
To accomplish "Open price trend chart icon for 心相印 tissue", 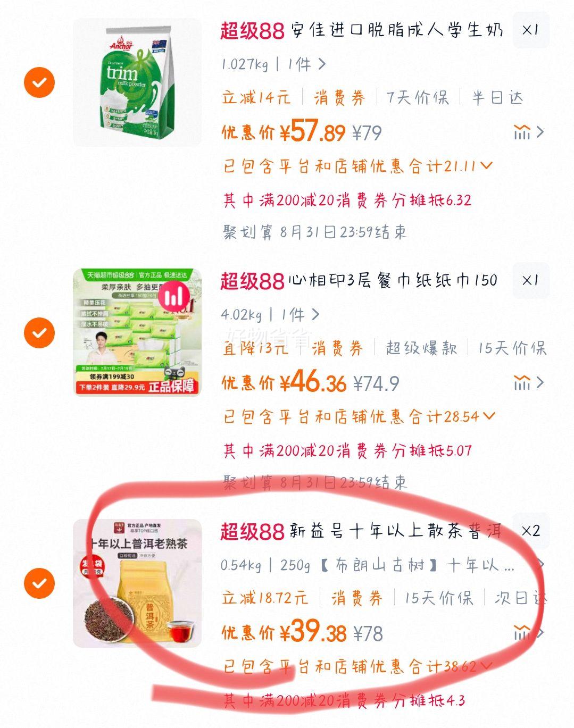I will 528,382.
